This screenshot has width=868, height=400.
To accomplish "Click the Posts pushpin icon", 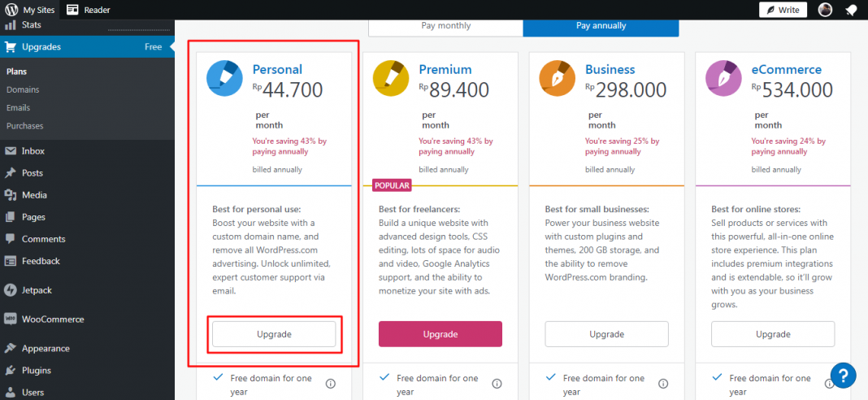I will (10, 173).
